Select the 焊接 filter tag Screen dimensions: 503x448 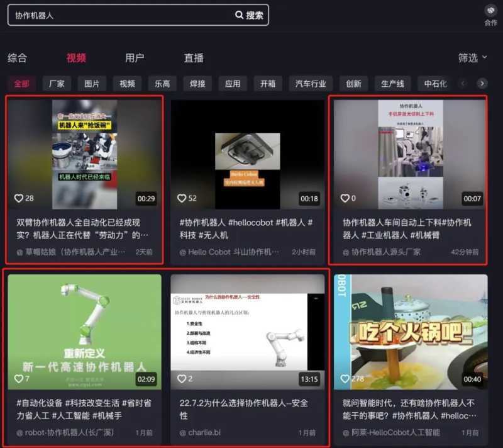click(197, 82)
